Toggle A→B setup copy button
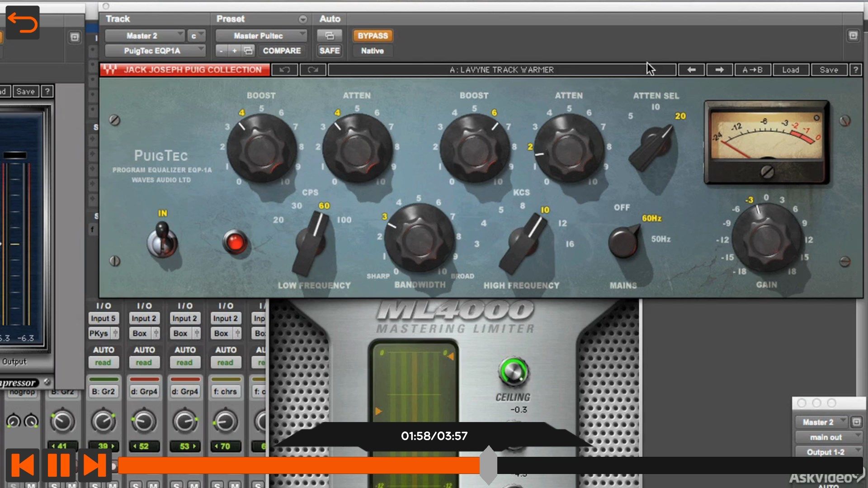 pyautogui.click(x=752, y=70)
